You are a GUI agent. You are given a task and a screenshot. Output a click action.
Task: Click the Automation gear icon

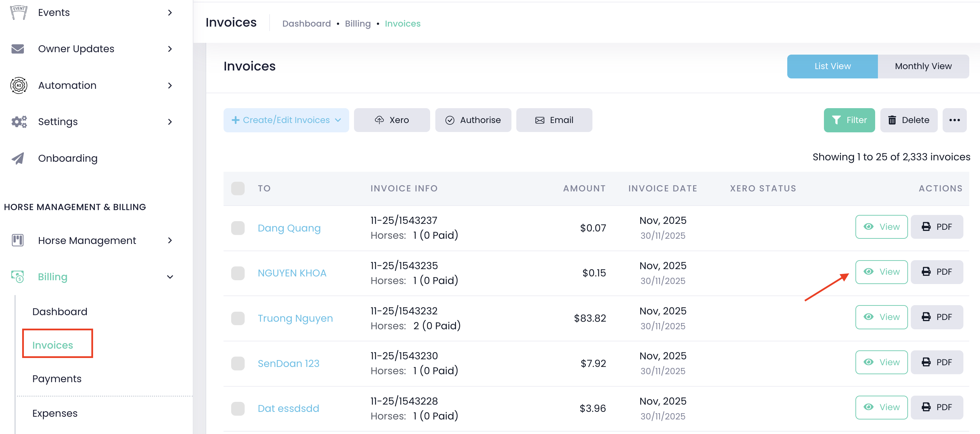(18, 85)
